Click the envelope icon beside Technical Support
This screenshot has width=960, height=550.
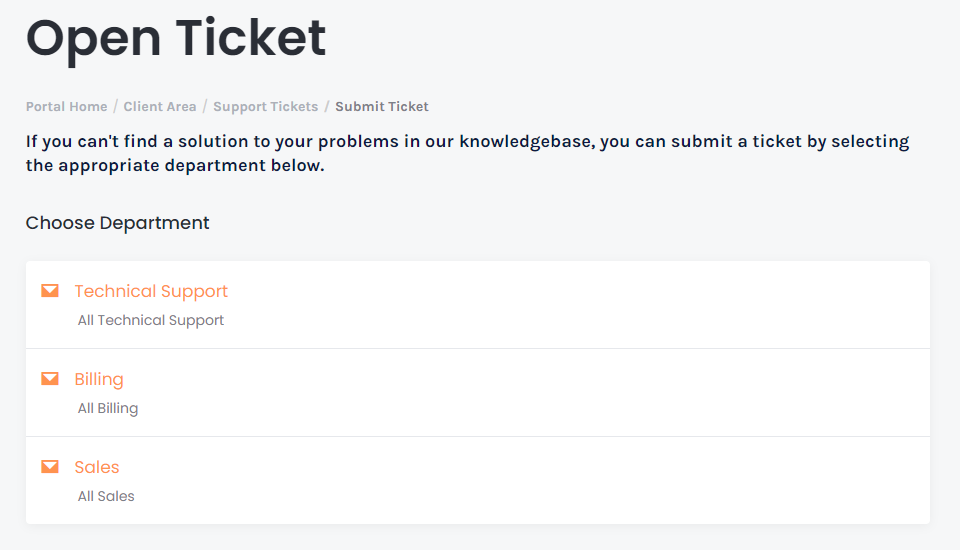pos(50,291)
